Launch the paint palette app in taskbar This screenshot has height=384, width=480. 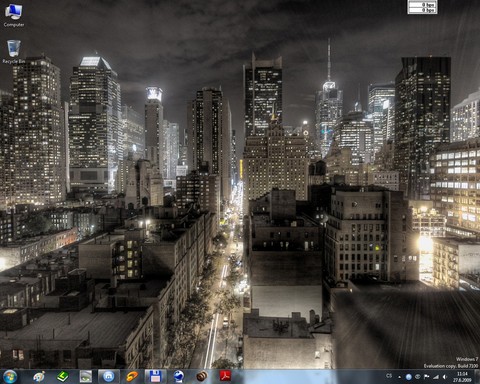[x=39, y=377]
